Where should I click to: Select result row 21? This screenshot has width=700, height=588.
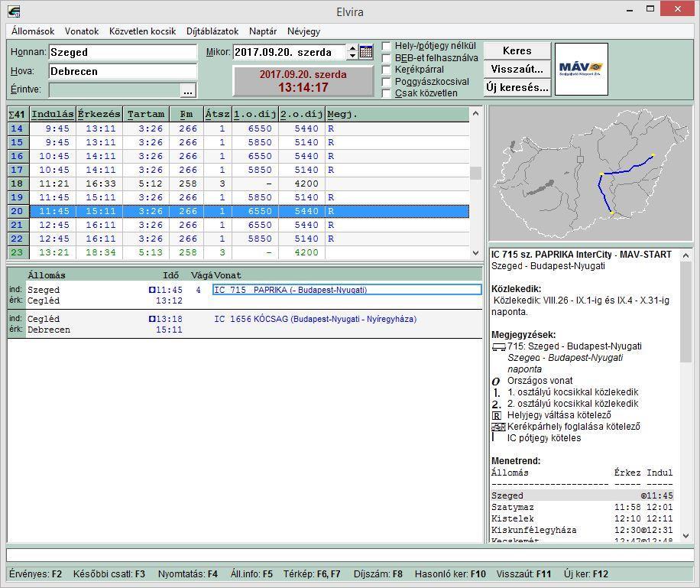[x=238, y=225]
